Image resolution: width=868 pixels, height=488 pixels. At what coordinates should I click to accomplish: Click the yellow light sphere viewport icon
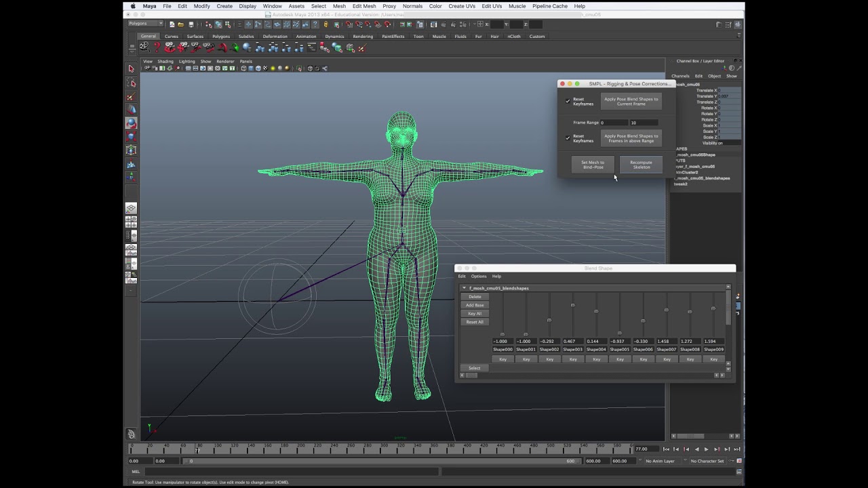[273, 68]
